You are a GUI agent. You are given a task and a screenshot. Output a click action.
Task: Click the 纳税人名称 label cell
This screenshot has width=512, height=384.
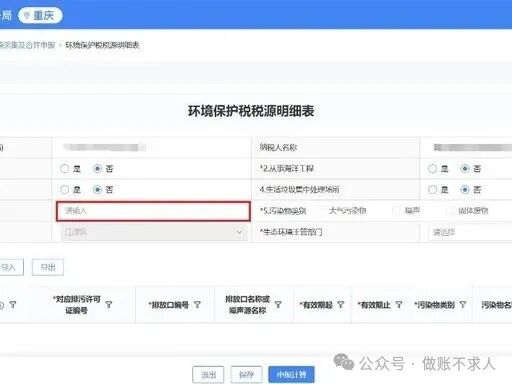coord(335,147)
